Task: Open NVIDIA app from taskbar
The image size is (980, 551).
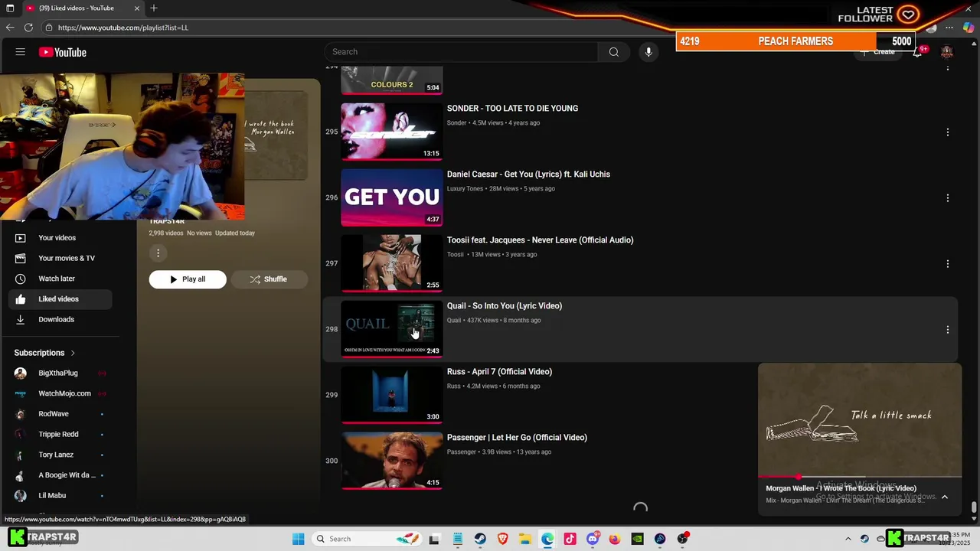Action: [637, 539]
